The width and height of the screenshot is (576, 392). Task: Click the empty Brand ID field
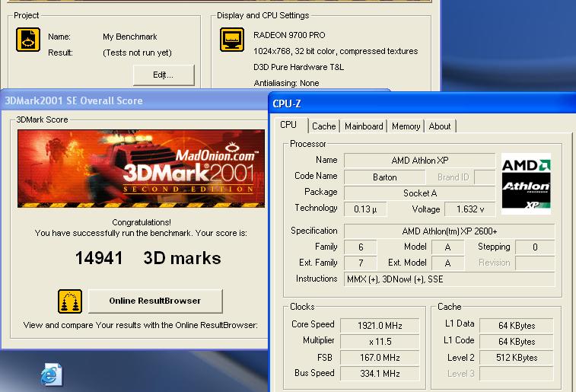pyautogui.click(x=485, y=177)
